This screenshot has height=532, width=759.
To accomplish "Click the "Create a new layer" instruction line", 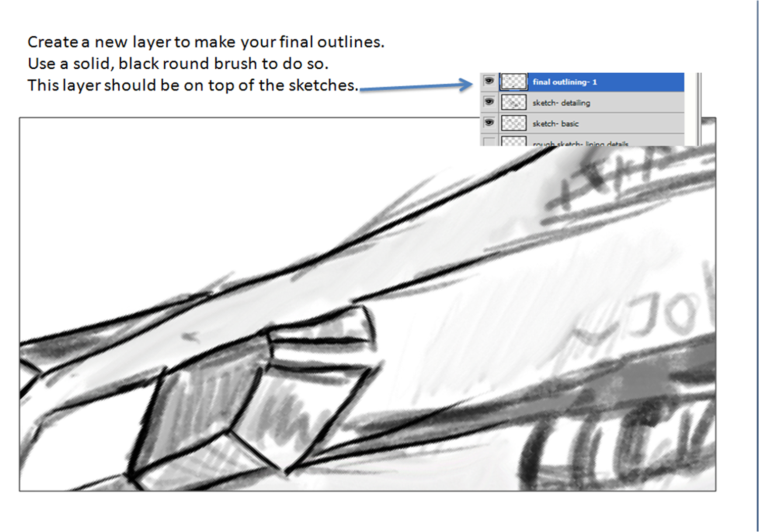I will pyautogui.click(x=206, y=42).
